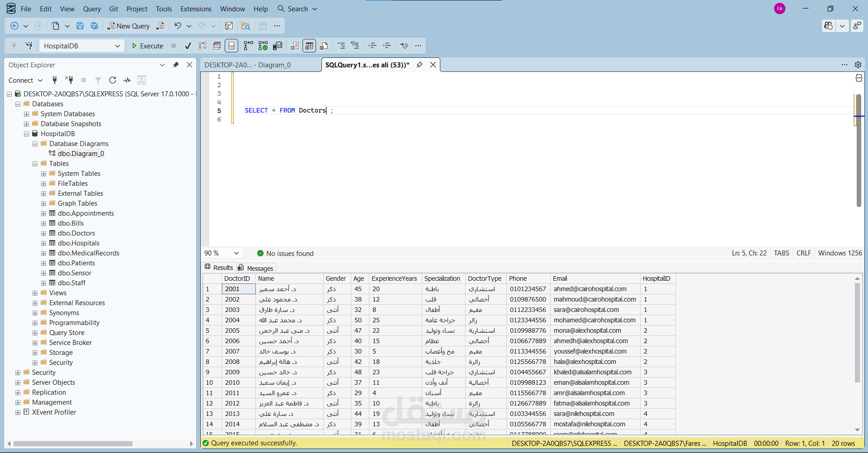
Task: Click the Disconnect plug icon in Object Explorer
Action: point(69,80)
